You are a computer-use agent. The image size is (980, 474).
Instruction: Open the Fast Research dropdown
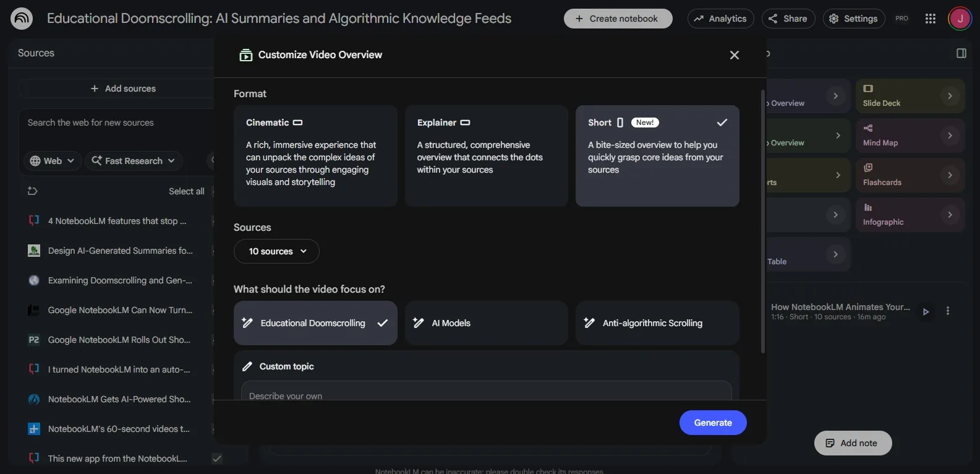click(x=134, y=161)
